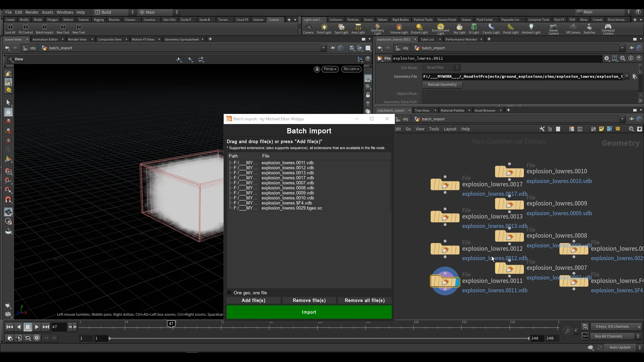
Task: Open the Persp viewport dropdown
Action: [x=330, y=69]
